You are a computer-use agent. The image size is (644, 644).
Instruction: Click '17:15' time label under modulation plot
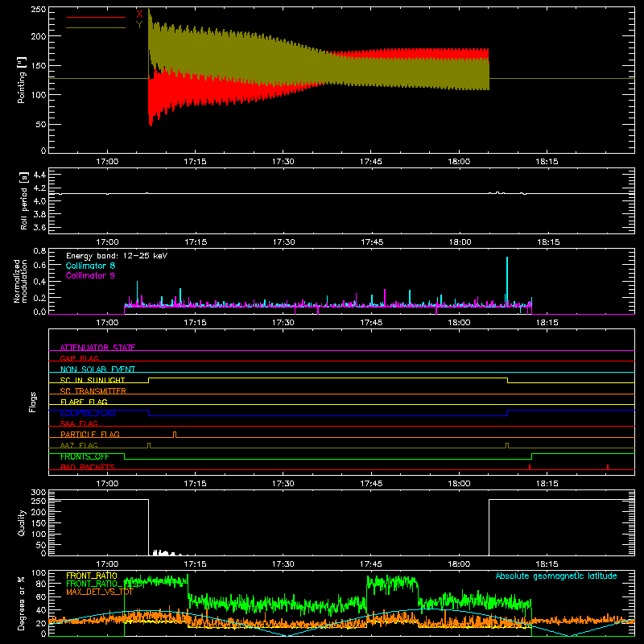tap(195, 323)
